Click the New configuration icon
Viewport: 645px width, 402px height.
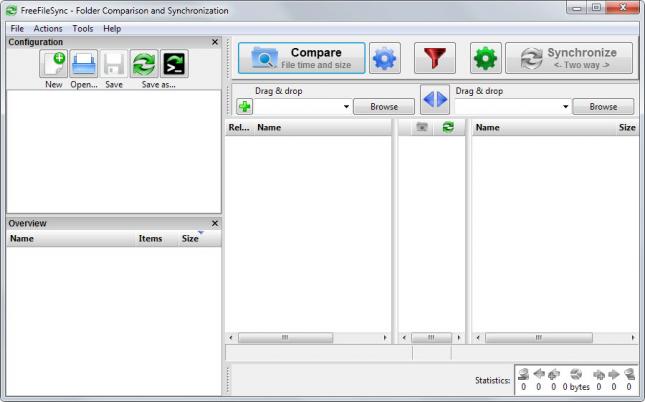tap(53, 64)
